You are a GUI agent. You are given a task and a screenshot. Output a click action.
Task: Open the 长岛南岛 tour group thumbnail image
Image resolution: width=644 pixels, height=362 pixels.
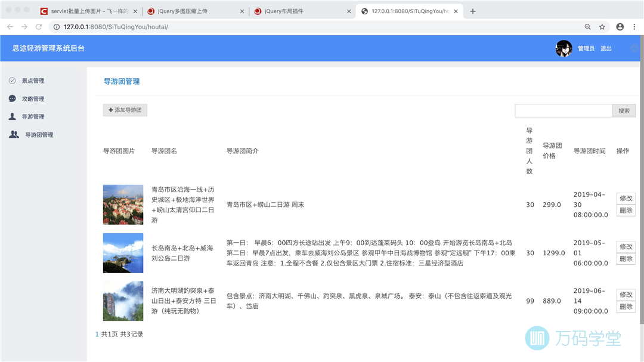123,253
